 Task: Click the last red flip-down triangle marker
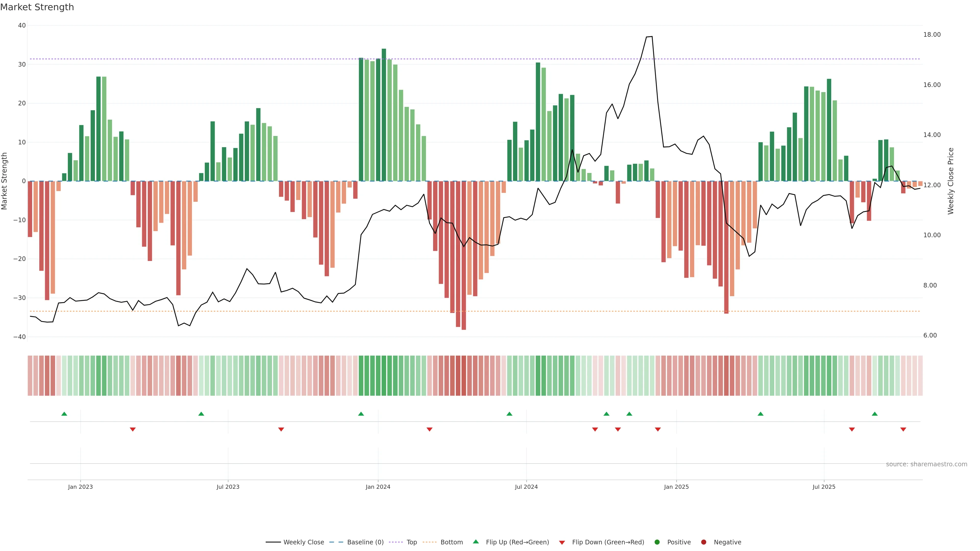[x=903, y=429]
